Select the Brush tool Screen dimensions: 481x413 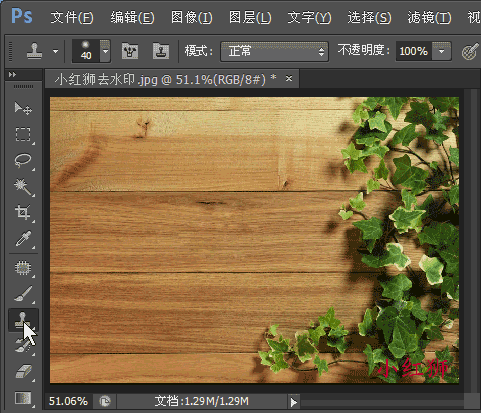(x=23, y=294)
